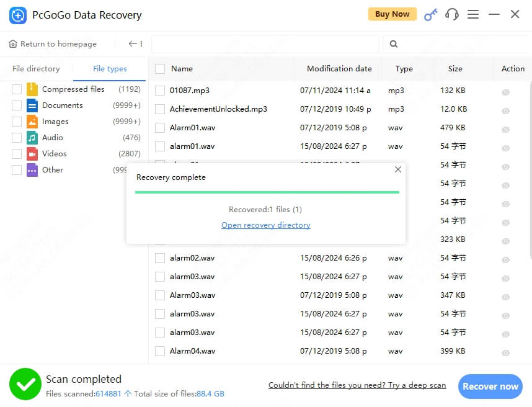Image resolution: width=532 pixels, height=407 pixels.
Task: Preview Alarm01.wav 479 KB with its eye icon
Action: click(505, 130)
